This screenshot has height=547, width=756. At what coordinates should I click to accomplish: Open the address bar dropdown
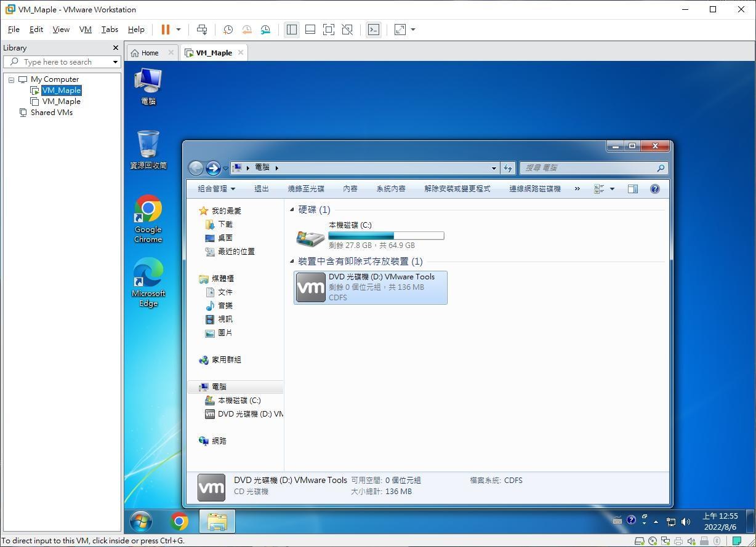[493, 167]
